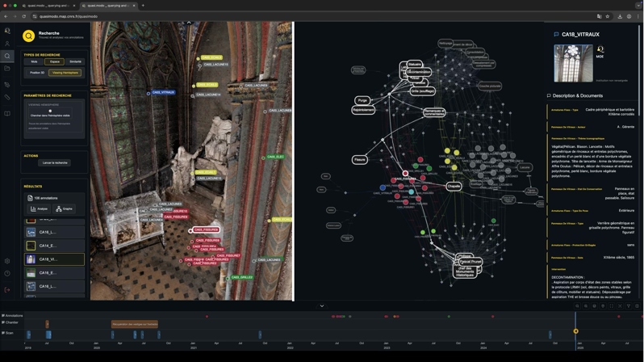Toggle the Annotations timeline row checkbox
The image size is (644, 362).
pyautogui.click(x=3, y=316)
